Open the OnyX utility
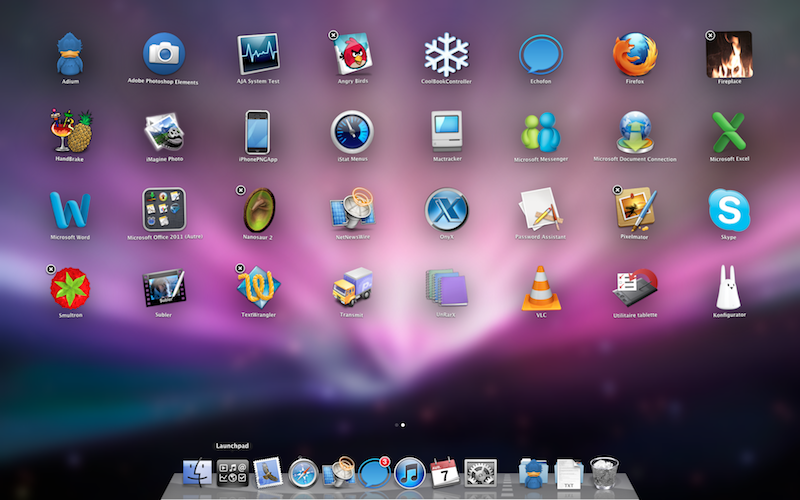800x500 pixels. pyautogui.click(x=446, y=209)
